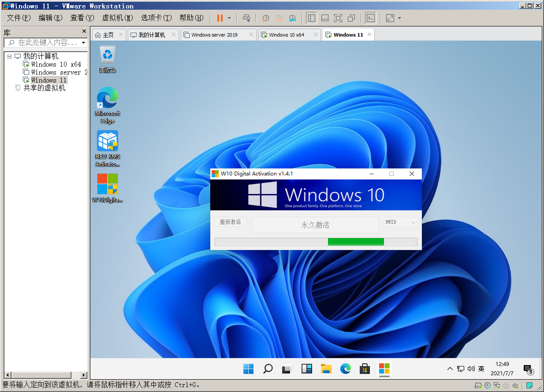The image size is (544, 392).
Task: Close the Windows server 2019 tab
Action: pos(251,34)
